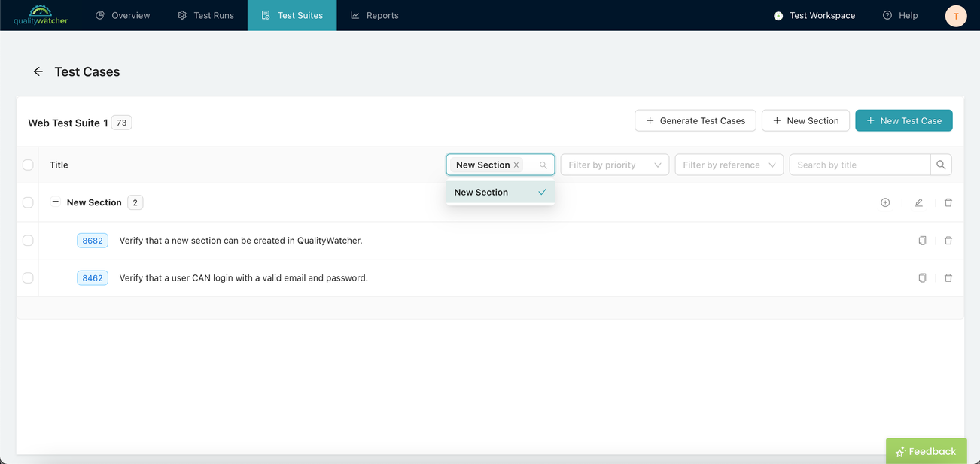This screenshot has width=980, height=464.
Task: Click Generate Test Cases button
Action: click(x=695, y=120)
